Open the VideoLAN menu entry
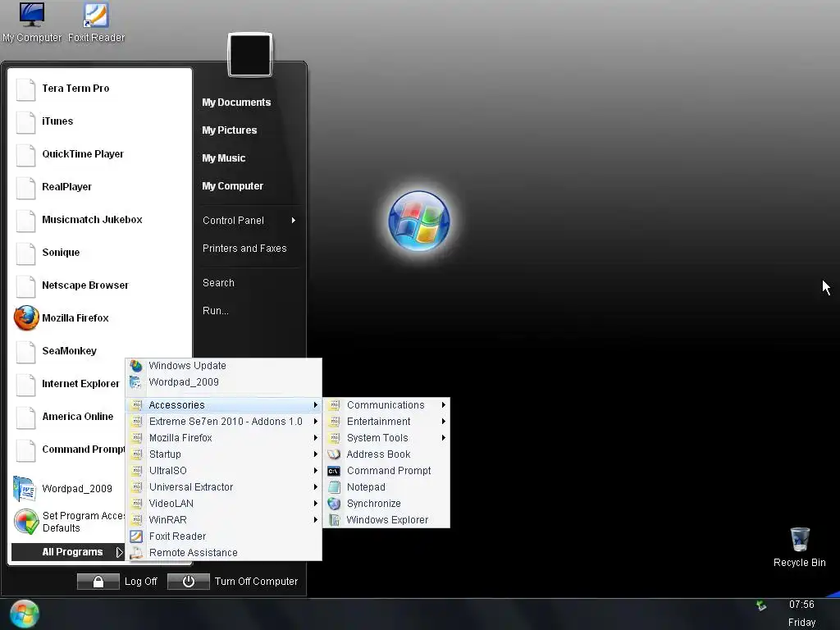 pyautogui.click(x=224, y=504)
